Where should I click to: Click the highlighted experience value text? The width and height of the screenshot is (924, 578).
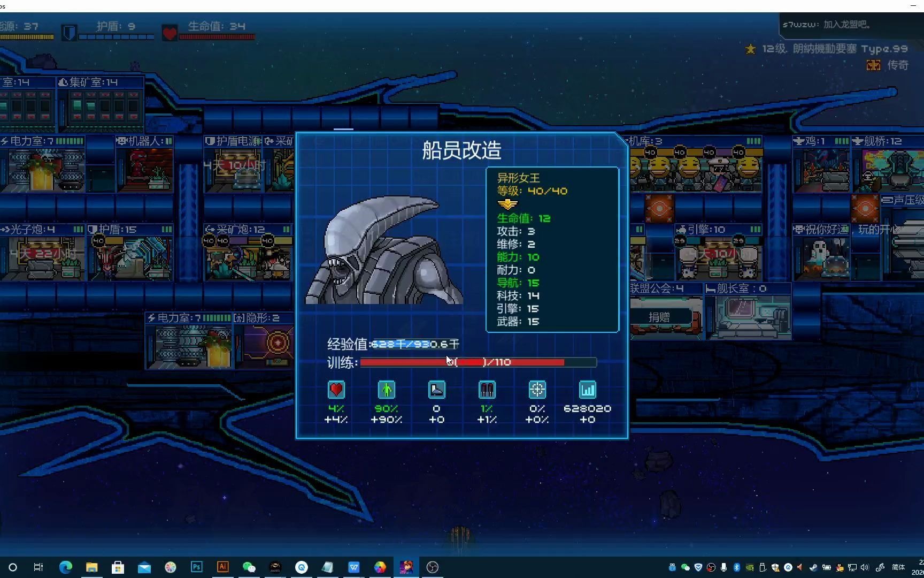point(415,344)
